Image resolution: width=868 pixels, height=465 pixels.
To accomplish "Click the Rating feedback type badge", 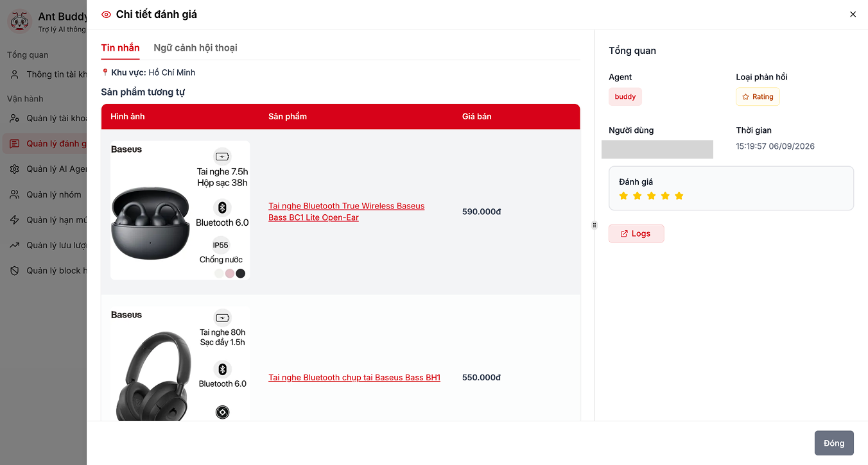I will click(x=758, y=97).
